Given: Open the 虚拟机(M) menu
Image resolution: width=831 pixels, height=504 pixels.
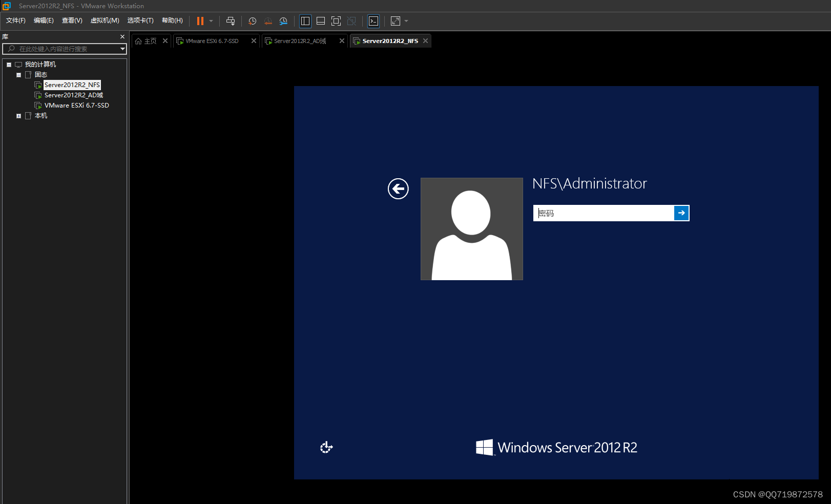Looking at the screenshot, I should (105, 20).
